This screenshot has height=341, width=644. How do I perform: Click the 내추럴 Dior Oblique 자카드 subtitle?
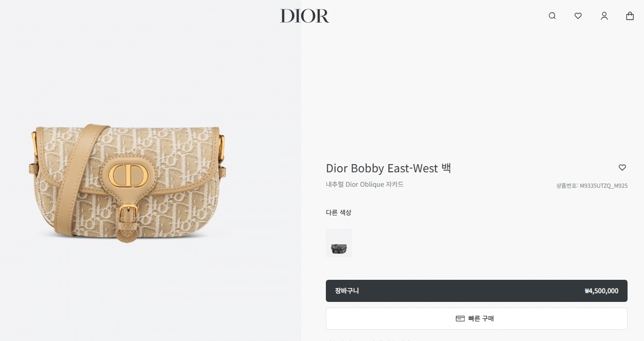pos(365,184)
